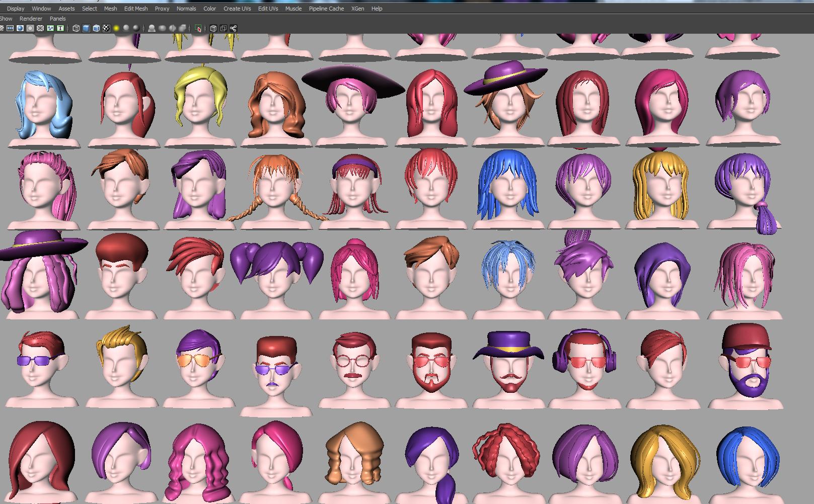Expand the Renderer panel menu
This screenshot has width=814, height=504.
31,19
